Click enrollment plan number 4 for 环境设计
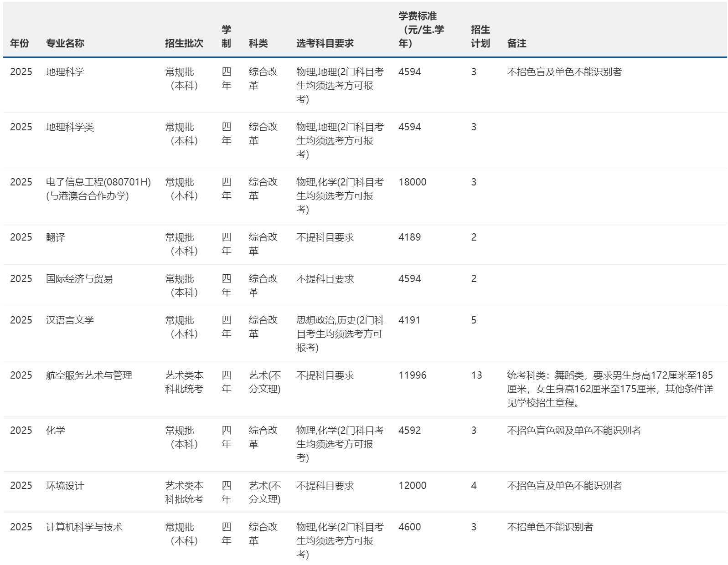 tap(474, 486)
